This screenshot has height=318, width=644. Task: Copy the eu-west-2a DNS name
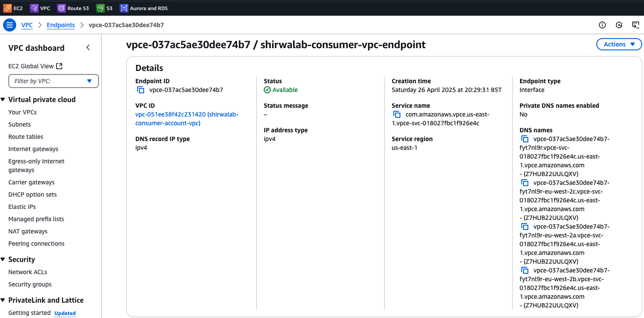525,226
